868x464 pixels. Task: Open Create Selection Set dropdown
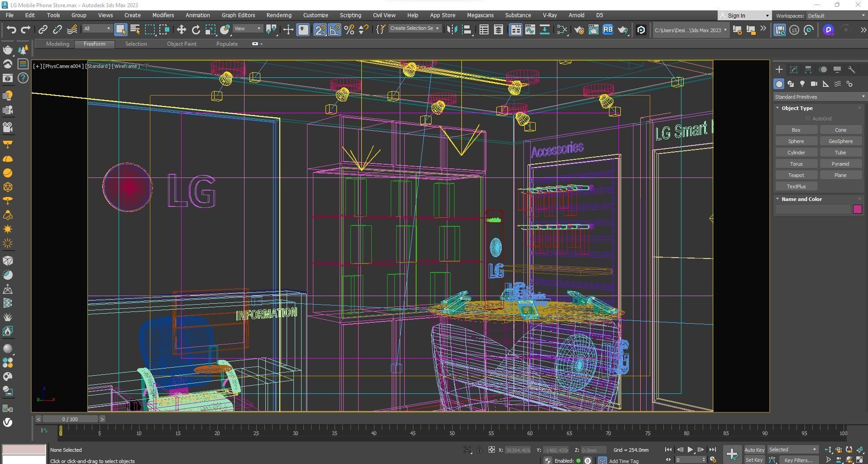415,28
